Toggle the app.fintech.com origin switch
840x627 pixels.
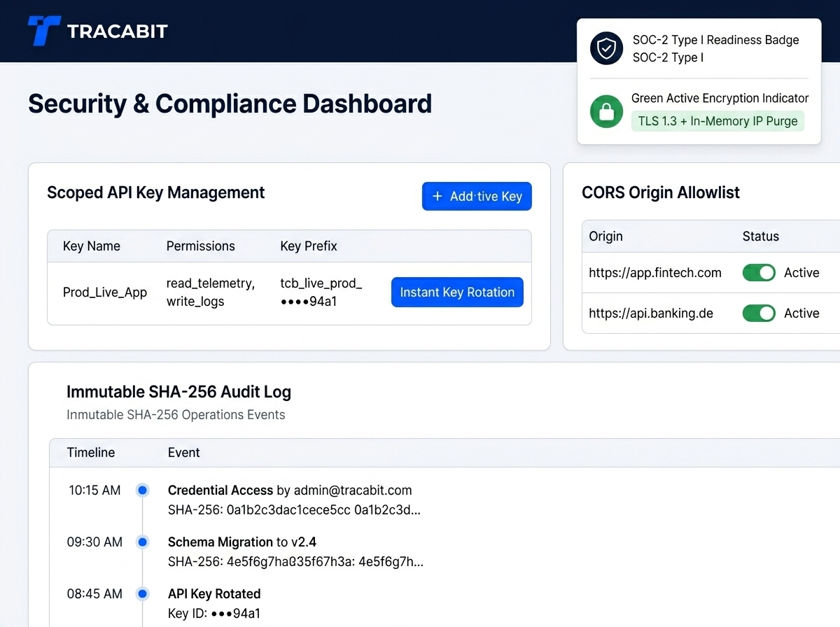pyautogui.click(x=759, y=273)
